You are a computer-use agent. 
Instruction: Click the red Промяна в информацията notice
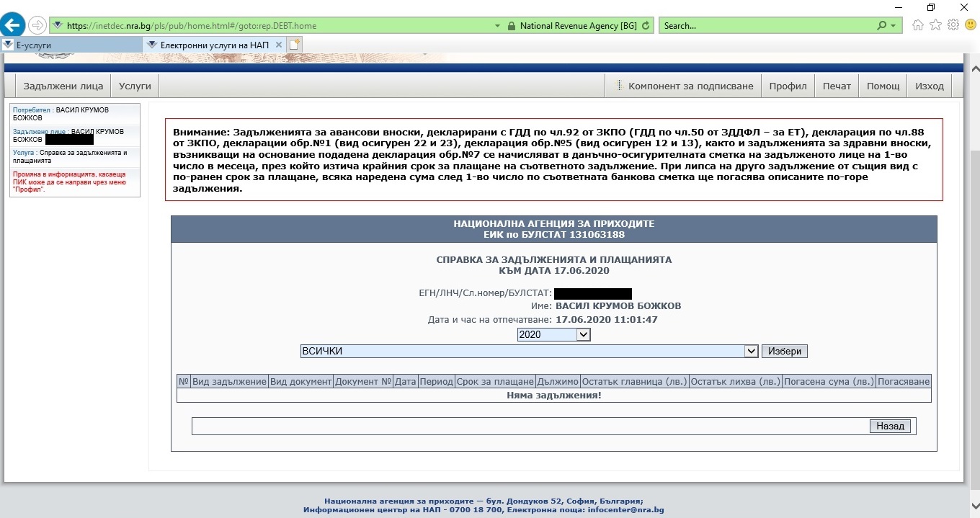click(x=69, y=182)
